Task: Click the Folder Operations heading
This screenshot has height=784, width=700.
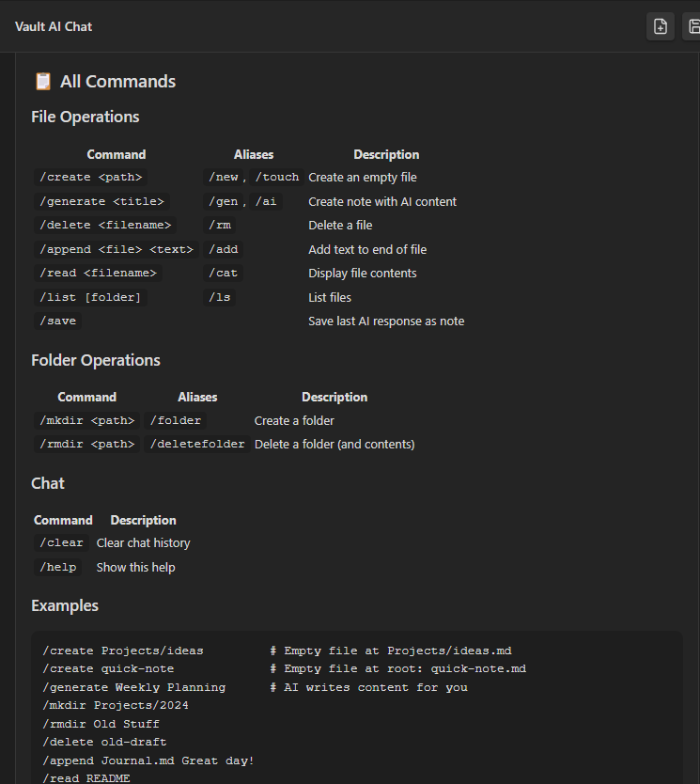Action: coord(96,360)
